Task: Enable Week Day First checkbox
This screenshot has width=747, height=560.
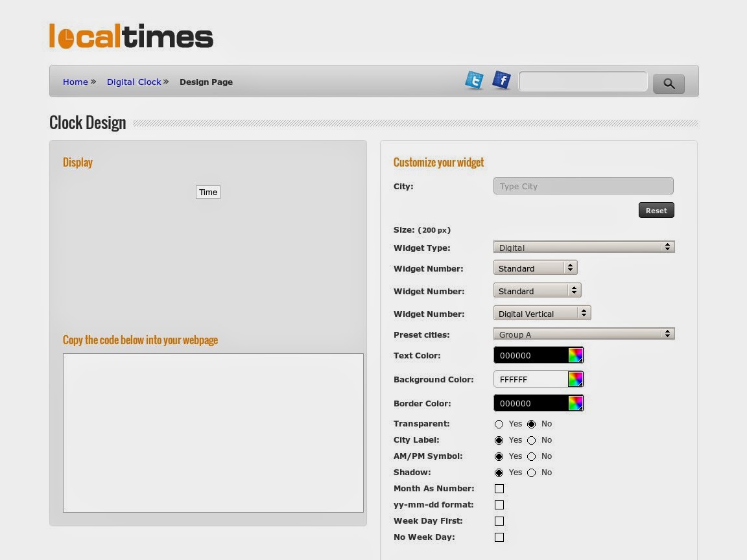Action: tap(499, 521)
